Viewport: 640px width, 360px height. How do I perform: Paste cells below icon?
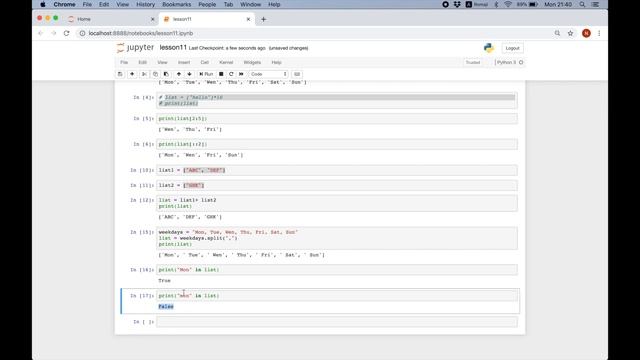[x=166, y=74]
